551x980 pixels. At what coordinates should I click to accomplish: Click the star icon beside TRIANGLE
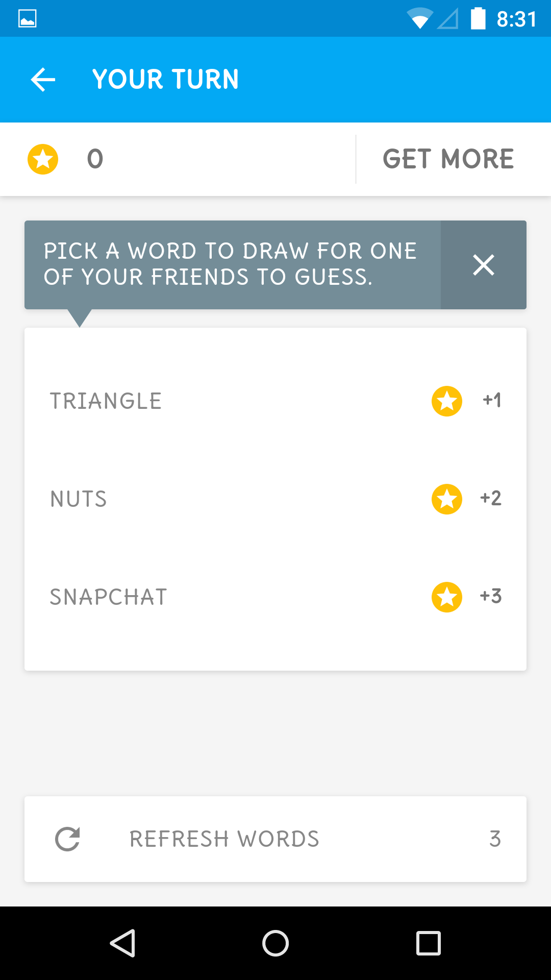click(447, 401)
